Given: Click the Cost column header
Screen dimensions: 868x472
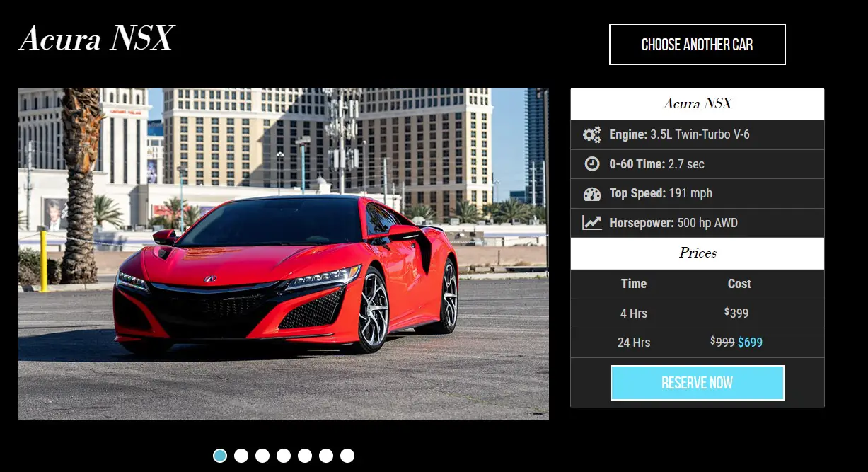Looking at the screenshot, I should (739, 284).
